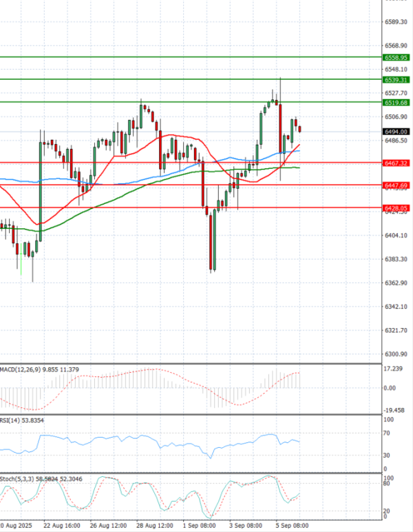
Task: Click the 6383.30 price scale value
Action: click(396, 259)
